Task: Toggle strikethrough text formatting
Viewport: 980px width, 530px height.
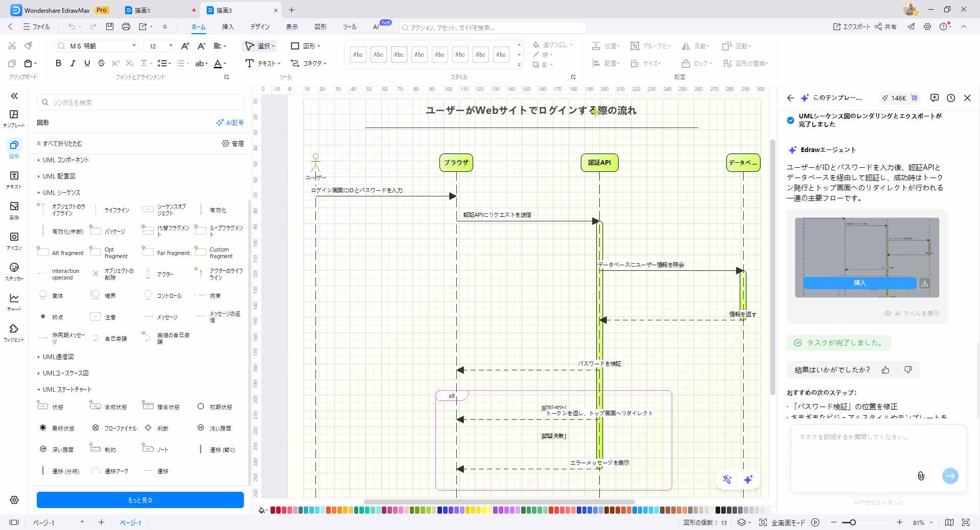Action: pos(101,63)
